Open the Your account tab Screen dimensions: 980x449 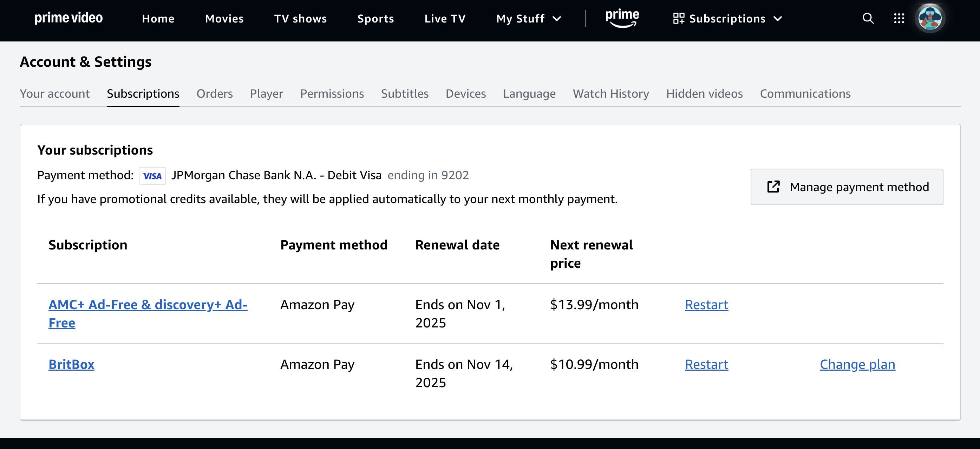click(x=55, y=93)
